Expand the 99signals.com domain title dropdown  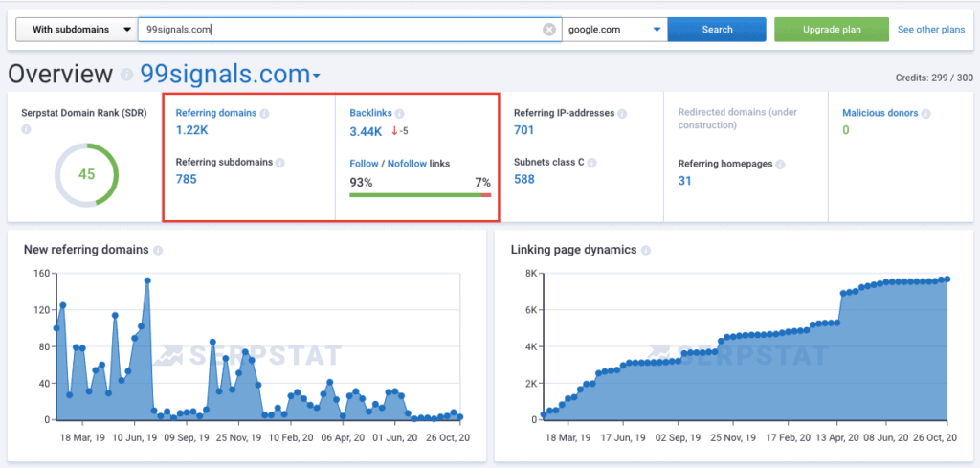pyautogui.click(x=317, y=77)
